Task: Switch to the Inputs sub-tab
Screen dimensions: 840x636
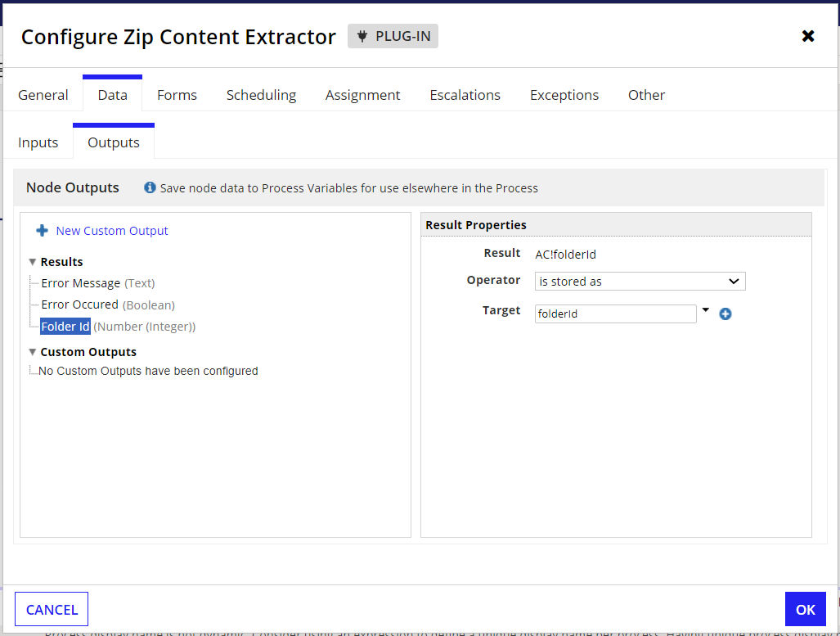Action: pyautogui.click(x=38, y=142)
